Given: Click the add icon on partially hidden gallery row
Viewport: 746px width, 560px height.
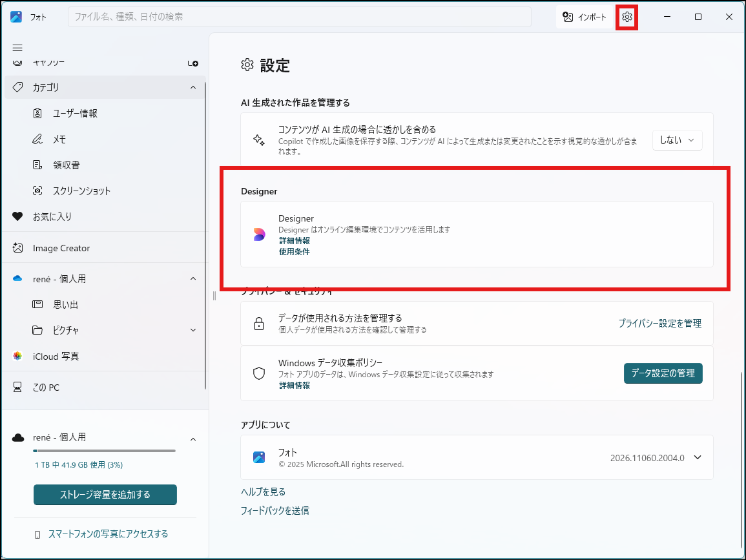Looking at the screenshot, I should 193,63.
